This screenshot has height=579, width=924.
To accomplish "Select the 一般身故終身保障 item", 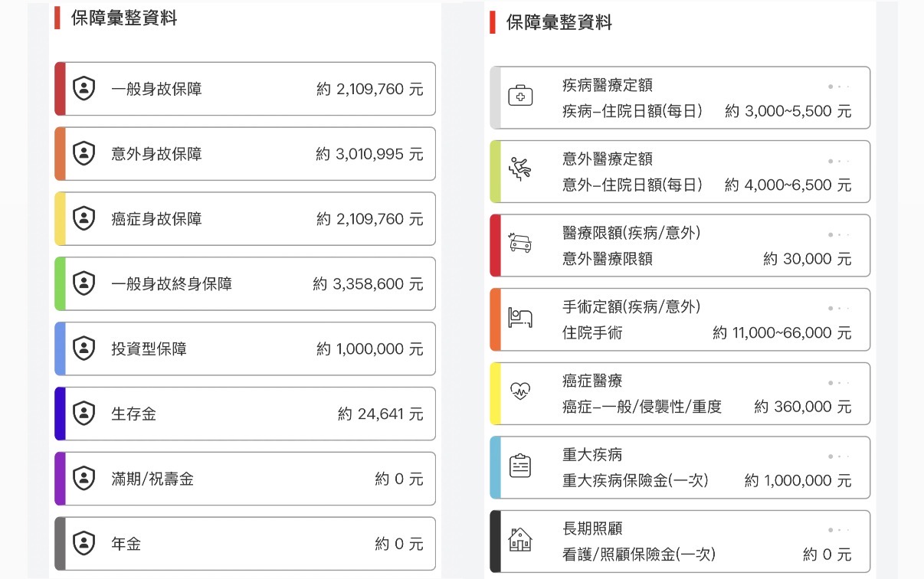I will (x=245, y=284).
